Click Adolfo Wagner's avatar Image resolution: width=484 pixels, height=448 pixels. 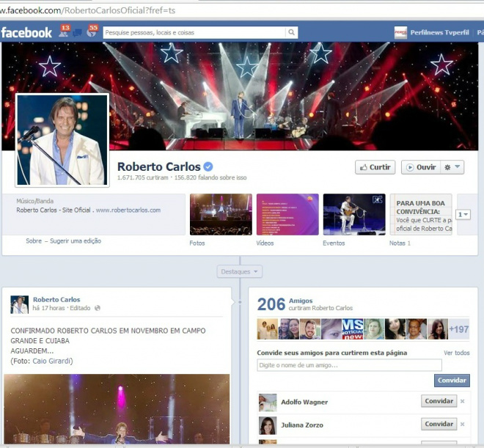click(268, 403)
